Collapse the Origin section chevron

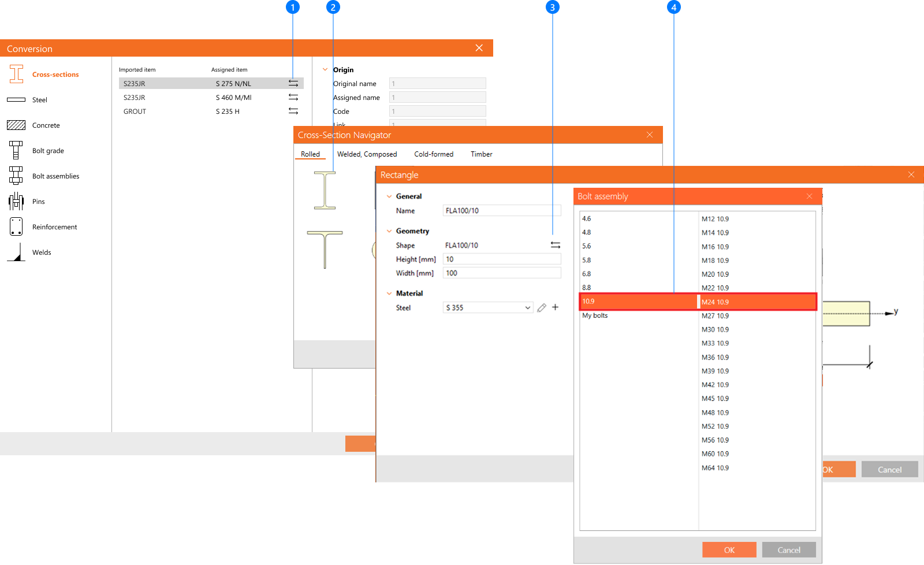click(x=325, y=70)
